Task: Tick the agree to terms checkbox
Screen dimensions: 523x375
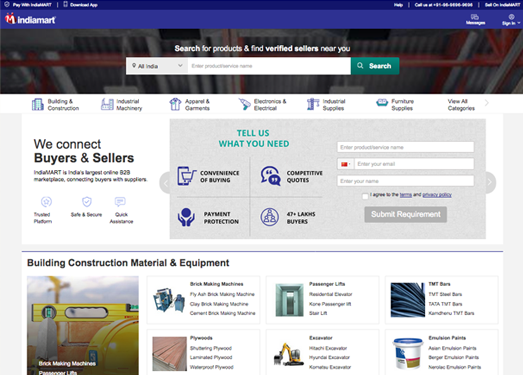Action: tap(365, 196)
